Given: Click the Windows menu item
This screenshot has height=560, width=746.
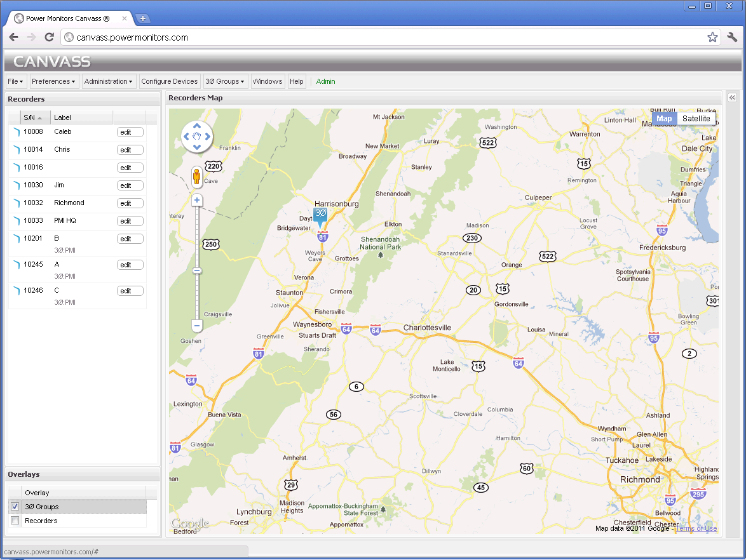Looking at the screenshot, I should 268,81.
